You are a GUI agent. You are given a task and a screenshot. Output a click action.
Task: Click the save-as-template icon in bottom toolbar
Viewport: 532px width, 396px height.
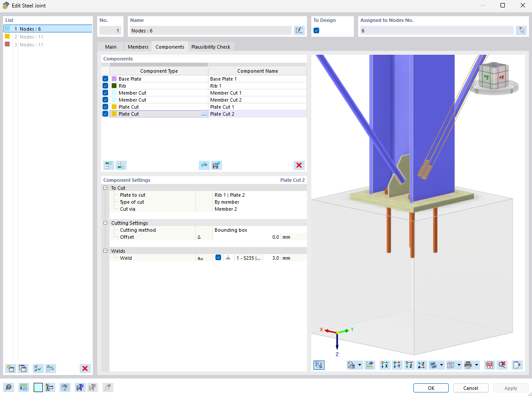(80, 388)
